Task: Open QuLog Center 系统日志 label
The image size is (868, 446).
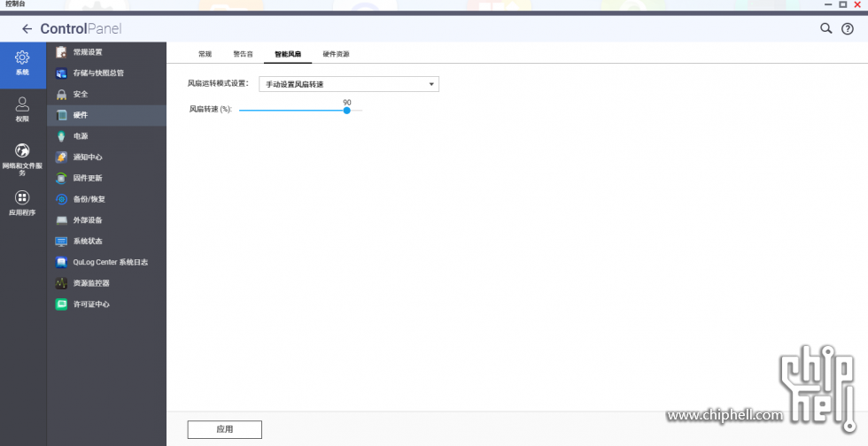Action: click(x=111, y=262)
